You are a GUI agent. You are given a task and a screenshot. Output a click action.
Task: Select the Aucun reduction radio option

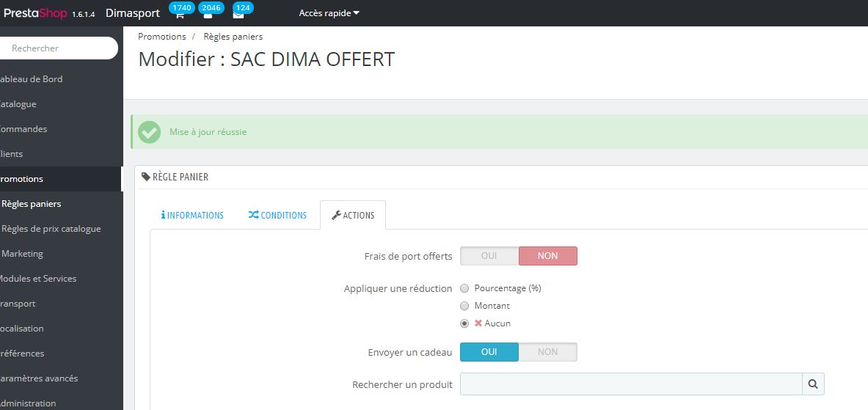464,323
